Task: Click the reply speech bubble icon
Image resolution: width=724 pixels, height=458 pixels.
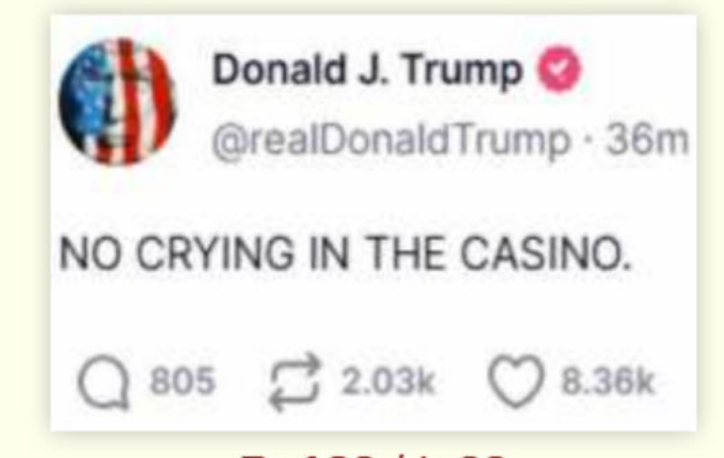Action: [x=103, y=382]
